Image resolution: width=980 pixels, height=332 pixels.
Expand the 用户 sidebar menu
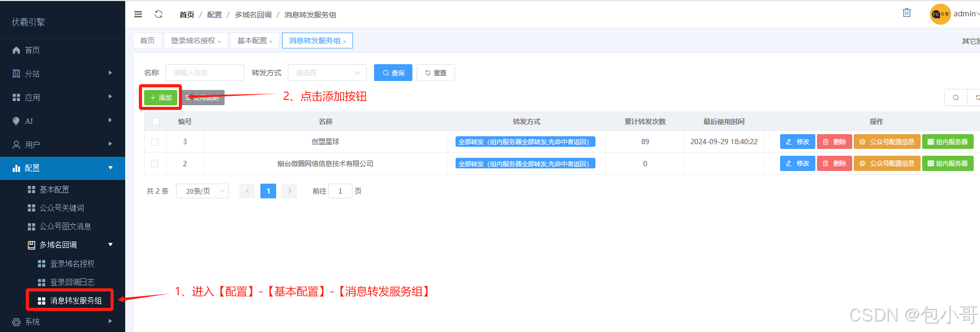110,144
